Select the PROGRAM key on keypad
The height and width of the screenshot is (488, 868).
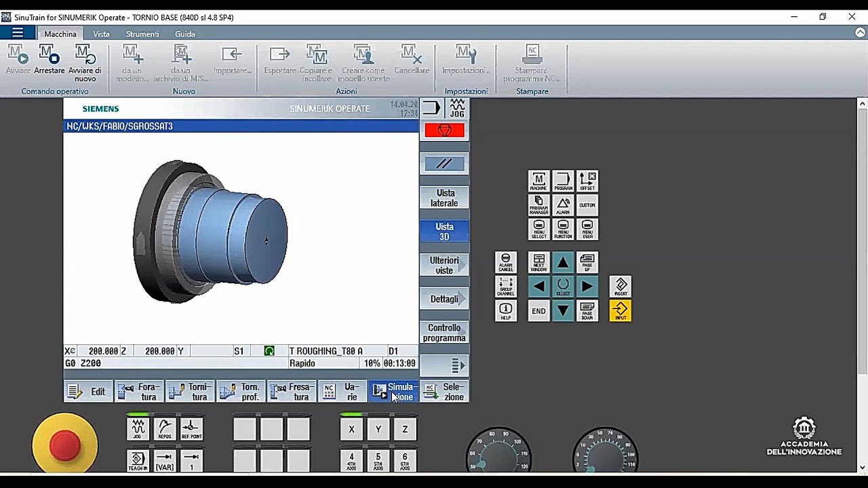tap(563, 181)
